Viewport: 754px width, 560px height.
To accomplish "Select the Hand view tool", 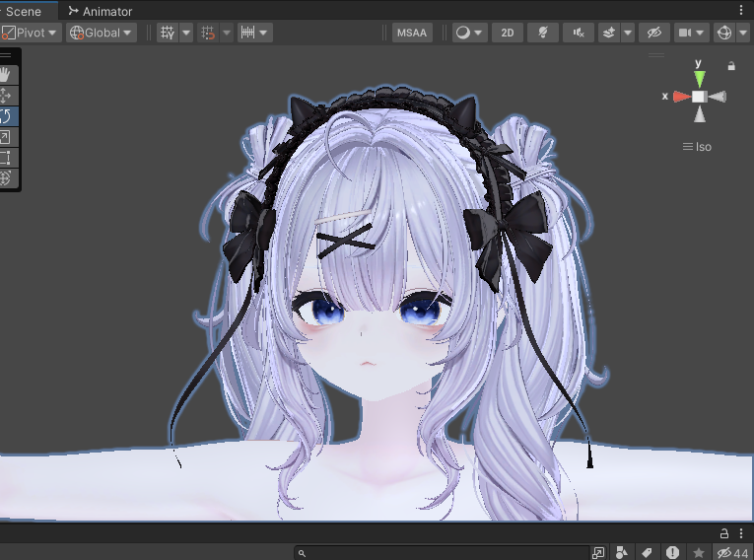I will click(5, 75).
